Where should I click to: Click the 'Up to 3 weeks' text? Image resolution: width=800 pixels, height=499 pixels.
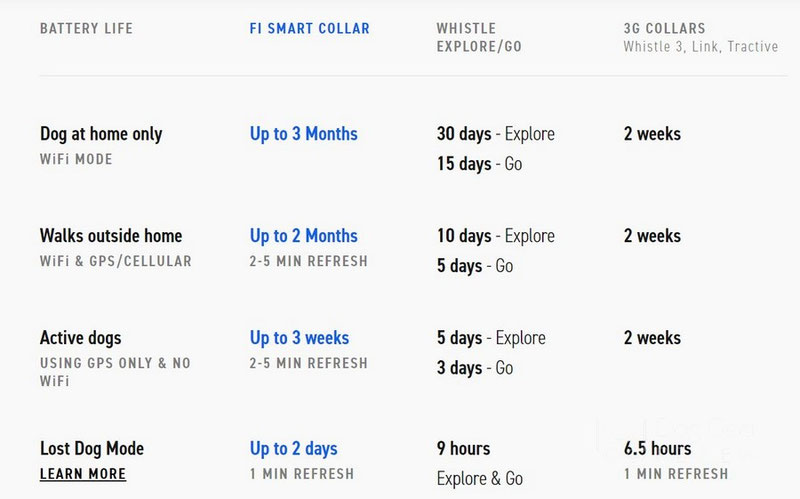click(299, 338)
